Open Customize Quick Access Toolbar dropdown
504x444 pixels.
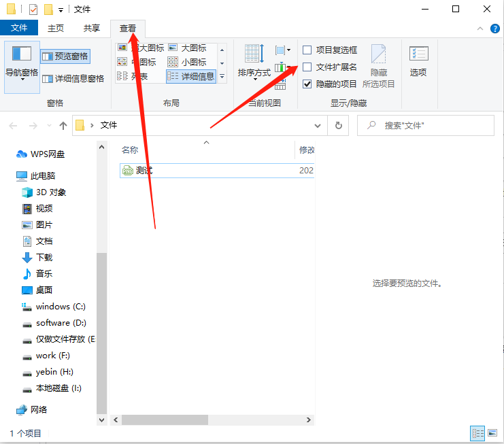point(61,10)
